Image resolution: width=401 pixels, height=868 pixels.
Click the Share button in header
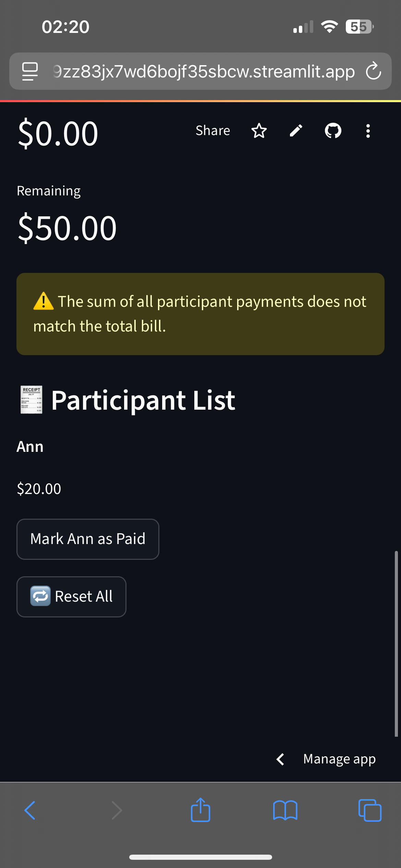pyautogui.click(x=213, y=131)
